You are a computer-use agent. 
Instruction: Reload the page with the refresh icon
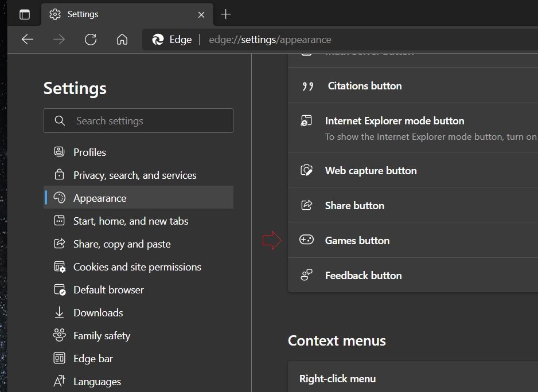click(x=91, y=40)
